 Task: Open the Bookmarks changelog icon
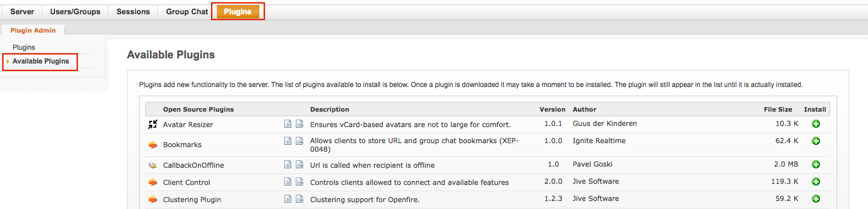pyautogui.click(x=299, y=141)
